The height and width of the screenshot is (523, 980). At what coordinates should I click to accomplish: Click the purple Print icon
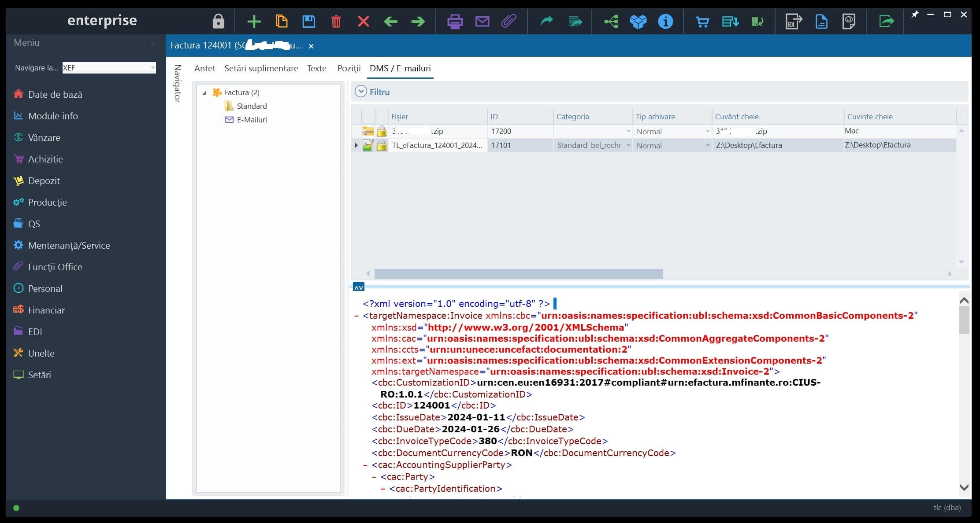(455, 21)
